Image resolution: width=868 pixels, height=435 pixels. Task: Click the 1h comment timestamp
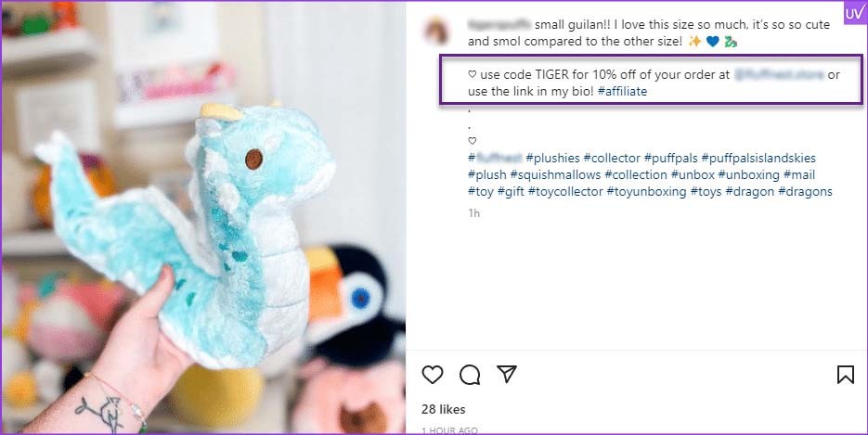473,212
